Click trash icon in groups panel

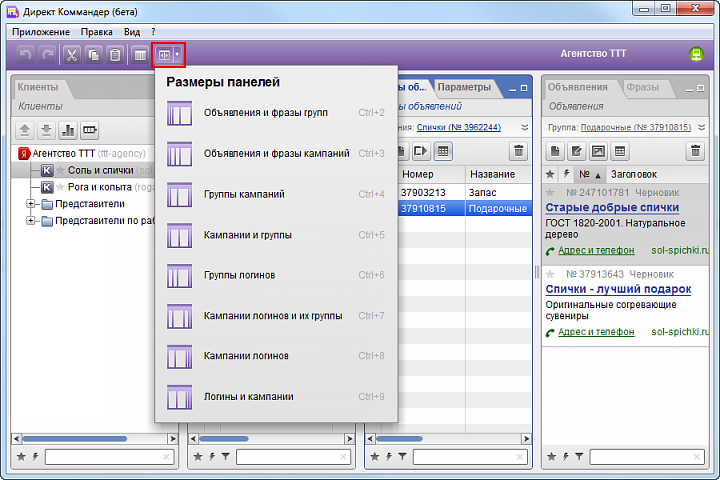[x=518, y=151]
